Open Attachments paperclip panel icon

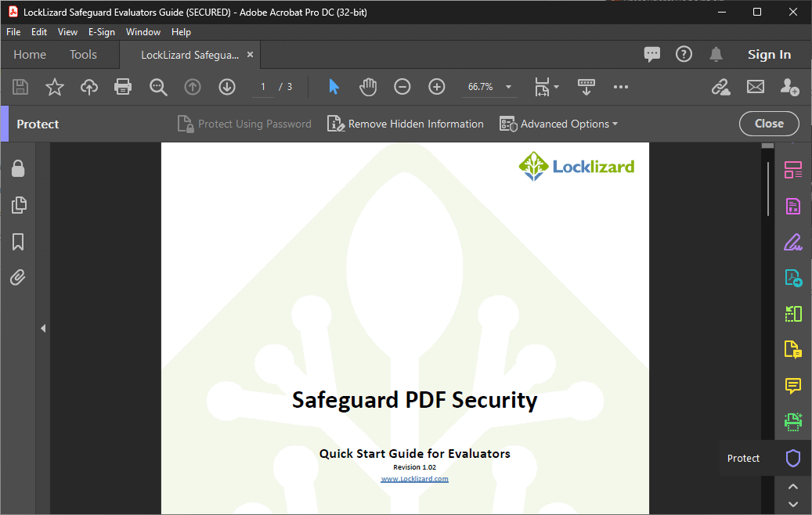pyautogui.click(x=18, y=278)
